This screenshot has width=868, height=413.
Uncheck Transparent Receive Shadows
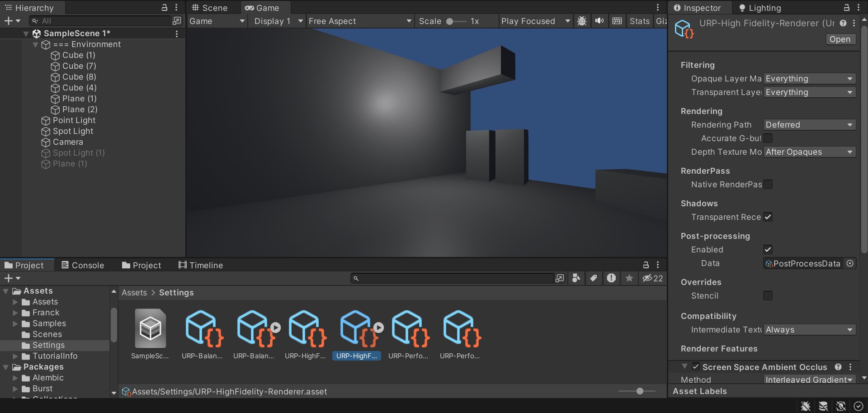point(769,217)
